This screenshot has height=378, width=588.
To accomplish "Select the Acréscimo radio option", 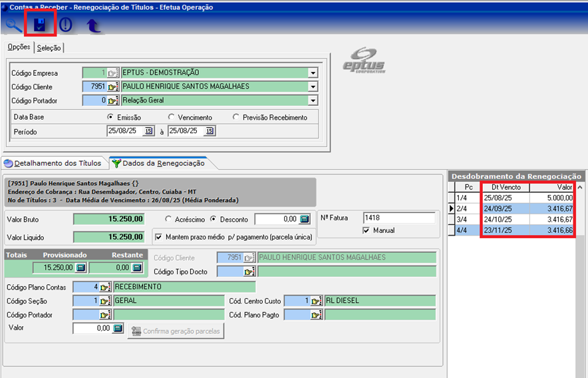I will (169, 218).
